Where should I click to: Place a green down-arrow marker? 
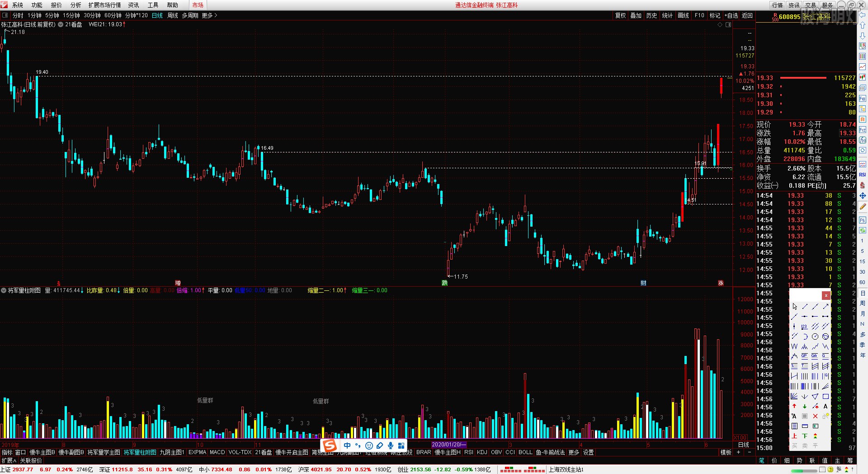coord(805,406)
